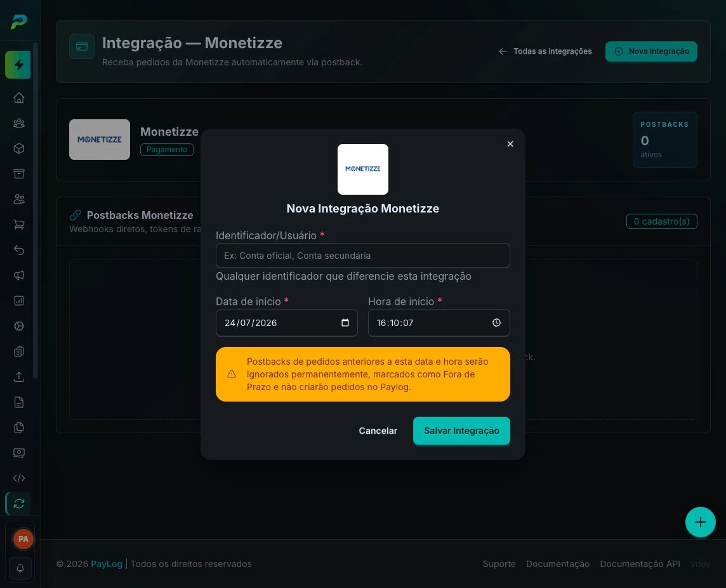This screenshot has height=588, width=726.
Task: Click the credit card icon beside page title
Action: pyautogui.click(x=82, y=46)
